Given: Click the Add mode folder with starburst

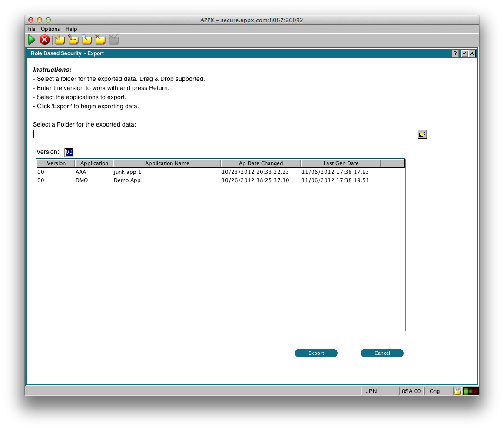Looking at the screenshot, I should pyautogui.click(x=60, y=40).
